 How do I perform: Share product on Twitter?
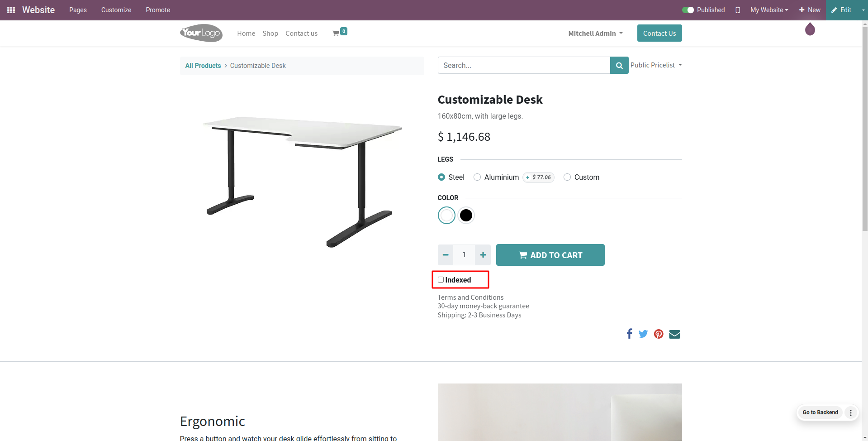click(x=643, y=334)
